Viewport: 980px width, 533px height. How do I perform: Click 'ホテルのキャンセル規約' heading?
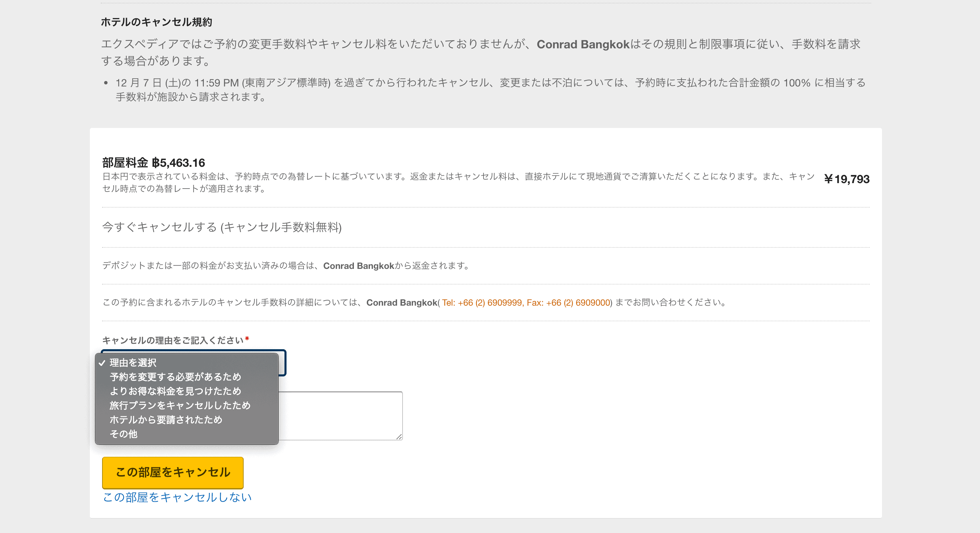(157, 22)
